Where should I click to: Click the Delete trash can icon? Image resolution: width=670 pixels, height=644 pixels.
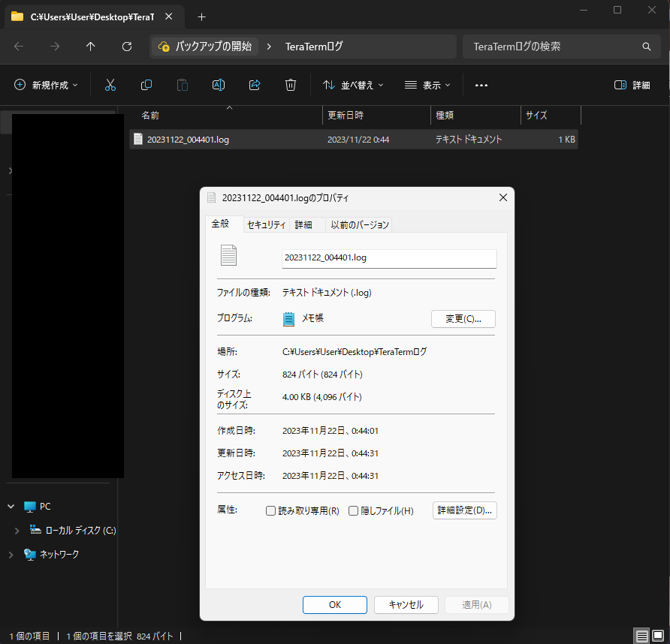[291, 85]
